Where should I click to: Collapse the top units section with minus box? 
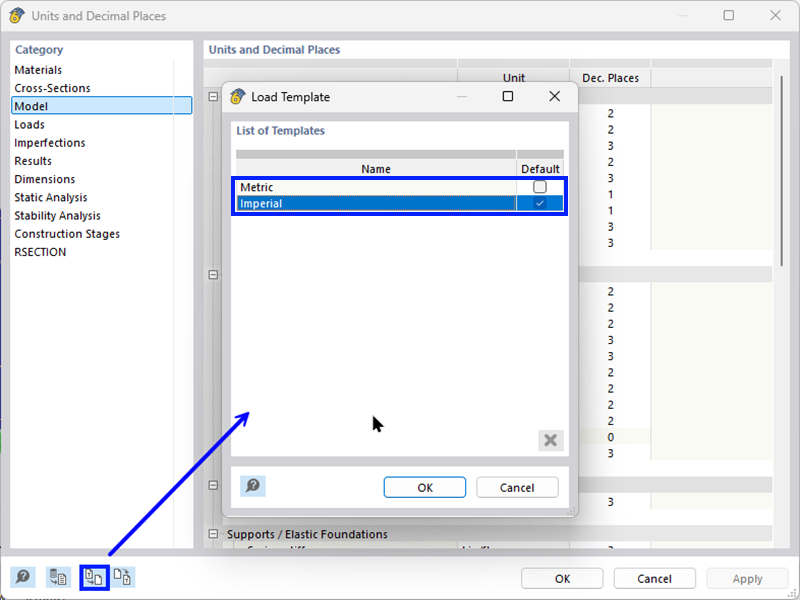(213, 96)
